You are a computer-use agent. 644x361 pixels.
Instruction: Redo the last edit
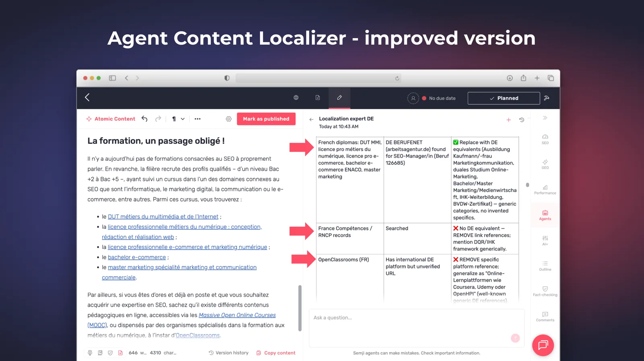coord(158,119)
